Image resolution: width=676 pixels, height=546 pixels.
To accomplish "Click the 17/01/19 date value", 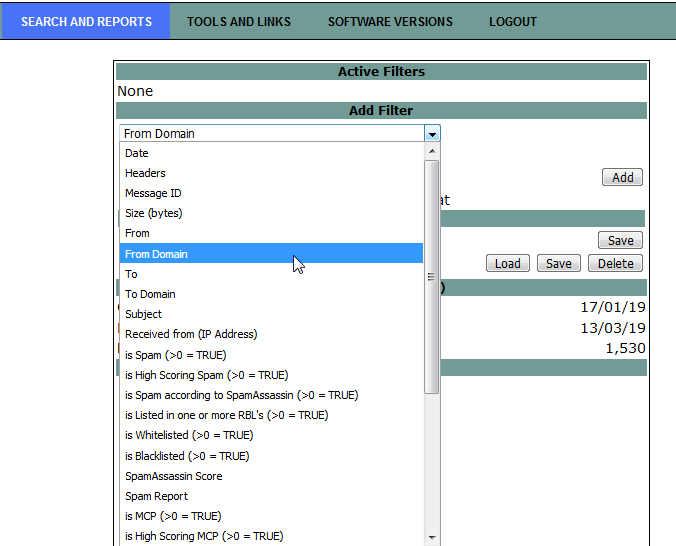I will 613,307.
